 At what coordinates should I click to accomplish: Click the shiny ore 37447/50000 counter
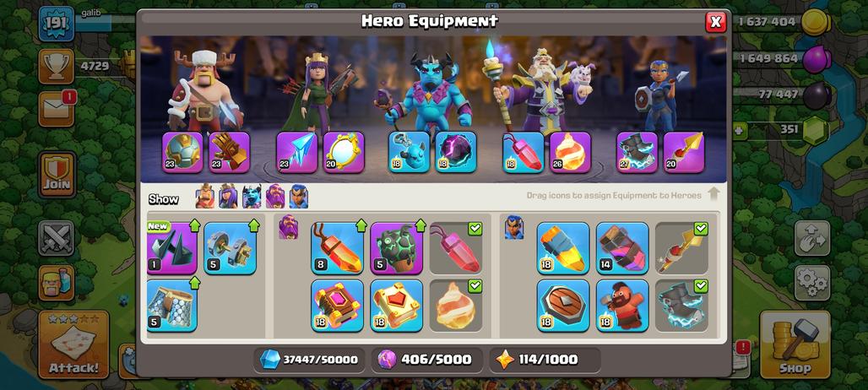(309, 360)
